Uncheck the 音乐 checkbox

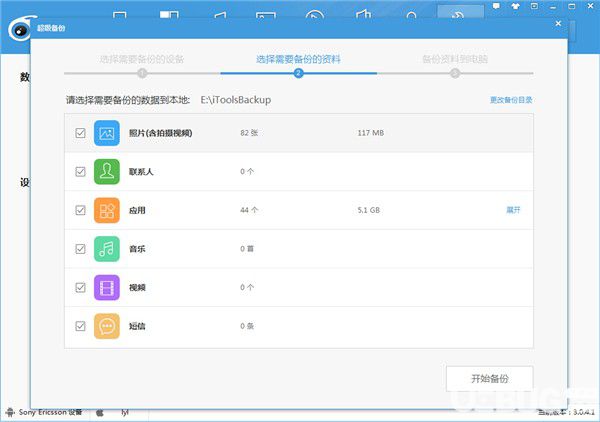click(80, 249)
